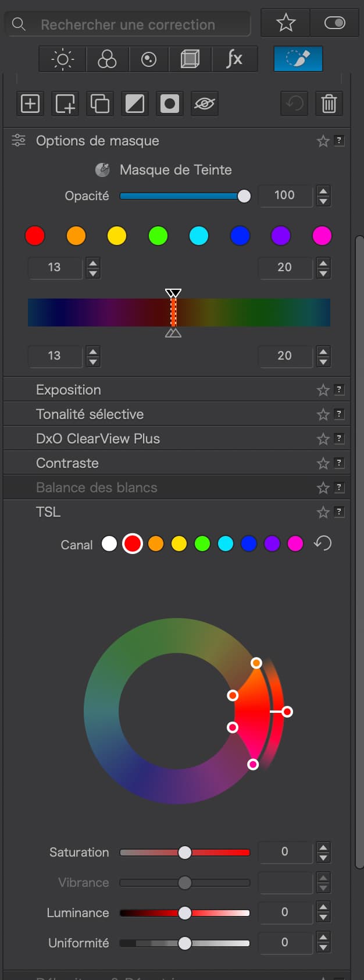Click the new mask plus icon
The width and height of the screenshot is (364, 980).
pyautogui.click(x=30, y=104)
